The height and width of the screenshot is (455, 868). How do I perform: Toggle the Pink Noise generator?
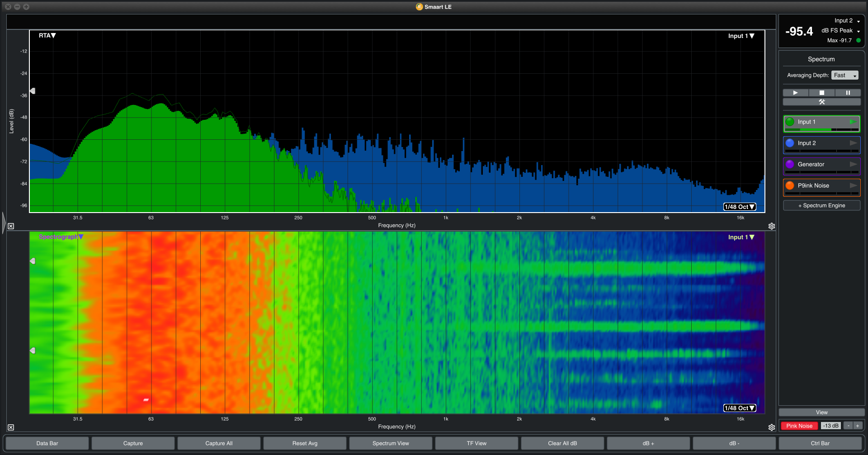coord(799,426)
